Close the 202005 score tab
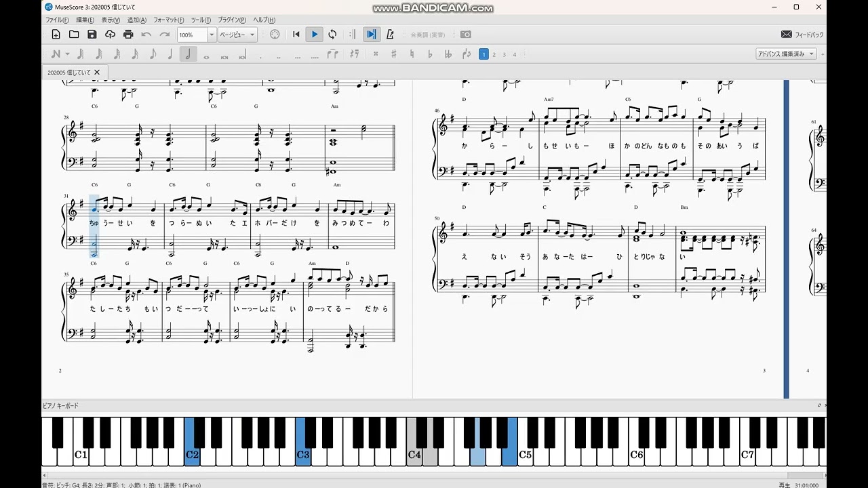The image size is (868, 488). (x=97, y=72)
